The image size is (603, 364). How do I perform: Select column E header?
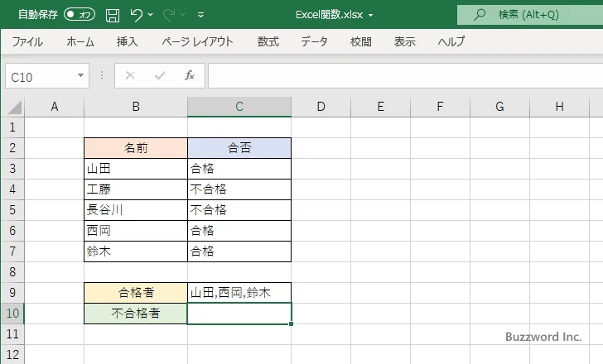click(x=381, y=107)
